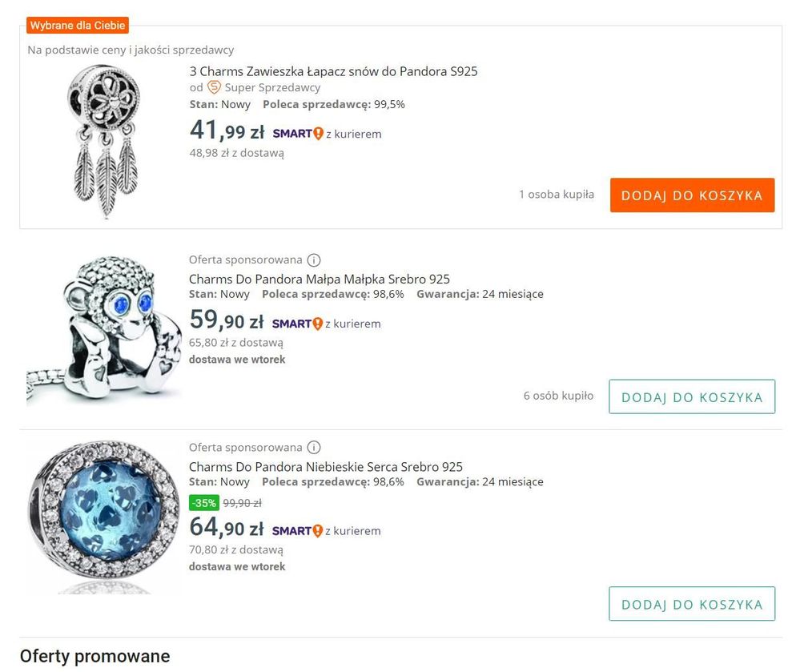Click sponsored offer info icon on monkey charm
The height and width of the screenshot is (672, 800).
click(314, 260)
